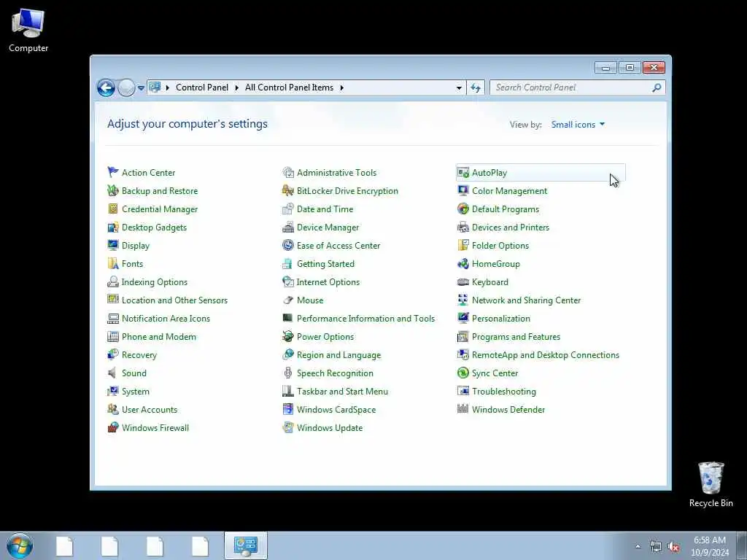
Task: Open Windows CardSpace link
Action: click(336, 410)
